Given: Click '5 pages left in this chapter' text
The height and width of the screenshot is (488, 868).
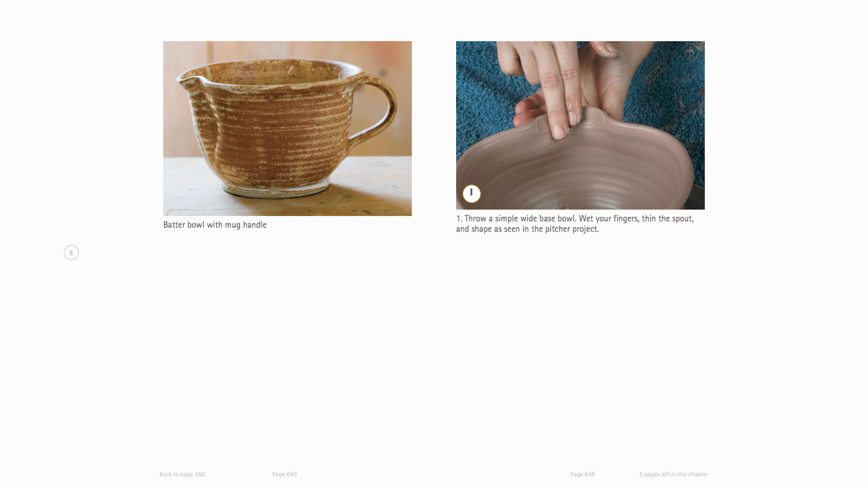Looking at the screenshot, I should coord(674,474).
